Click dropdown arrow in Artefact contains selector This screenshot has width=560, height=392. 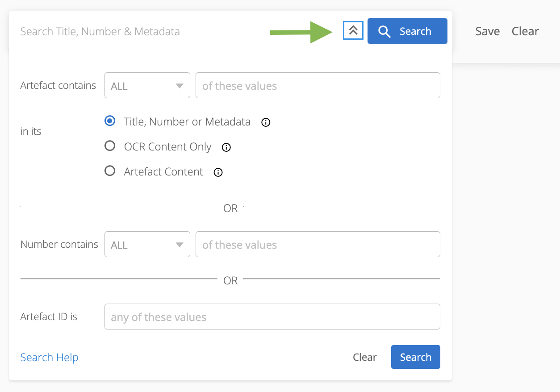pyautogui.click(x=180, y=86)
